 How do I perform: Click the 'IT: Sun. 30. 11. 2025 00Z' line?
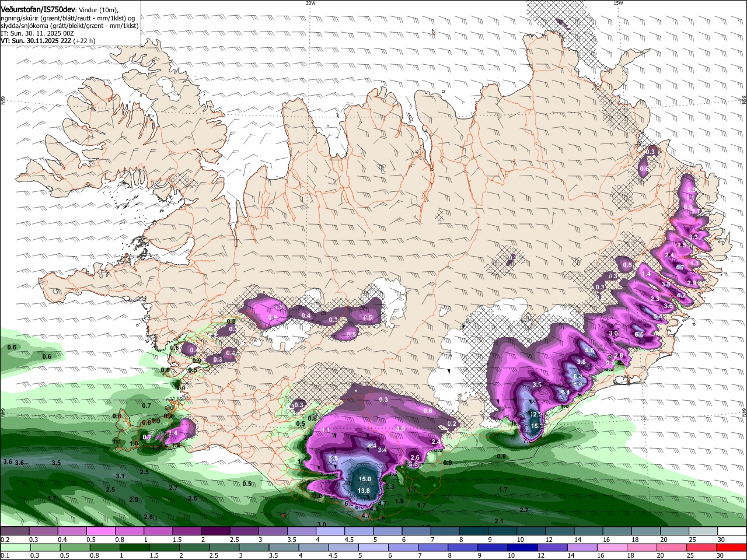click(x=37, y=33)
